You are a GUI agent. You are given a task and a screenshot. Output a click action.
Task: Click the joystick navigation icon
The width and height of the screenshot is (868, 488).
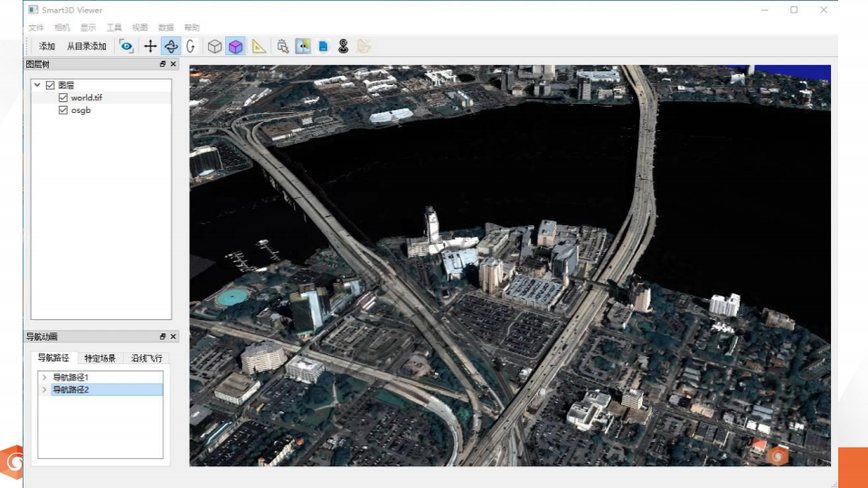point(344,46)
